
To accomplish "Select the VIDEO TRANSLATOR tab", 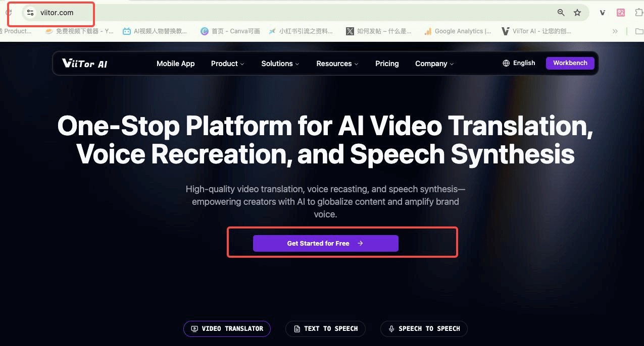I will [x=227, y=329].
